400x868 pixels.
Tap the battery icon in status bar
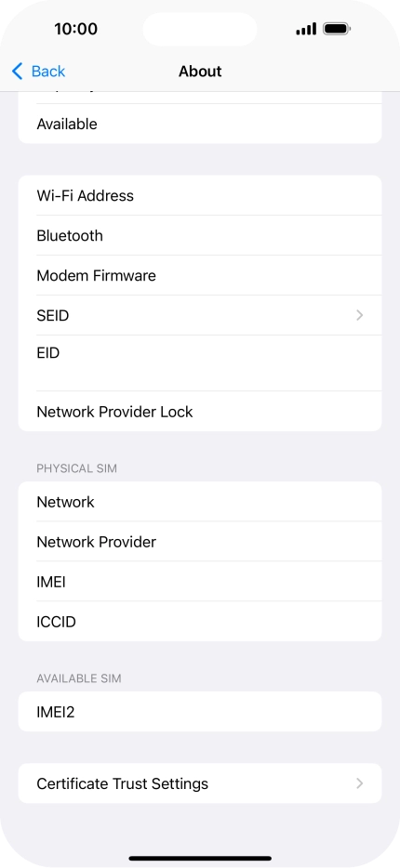pyautogui.click(x=337, y=28)
